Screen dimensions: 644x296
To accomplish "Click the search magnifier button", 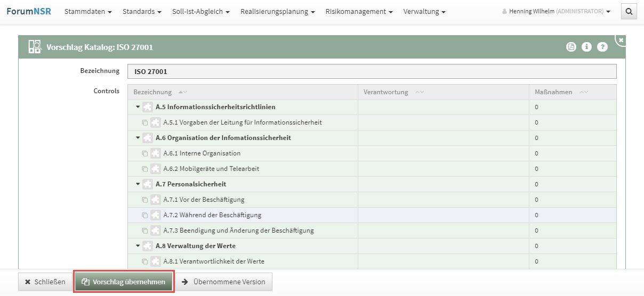I will coord(629,11).
